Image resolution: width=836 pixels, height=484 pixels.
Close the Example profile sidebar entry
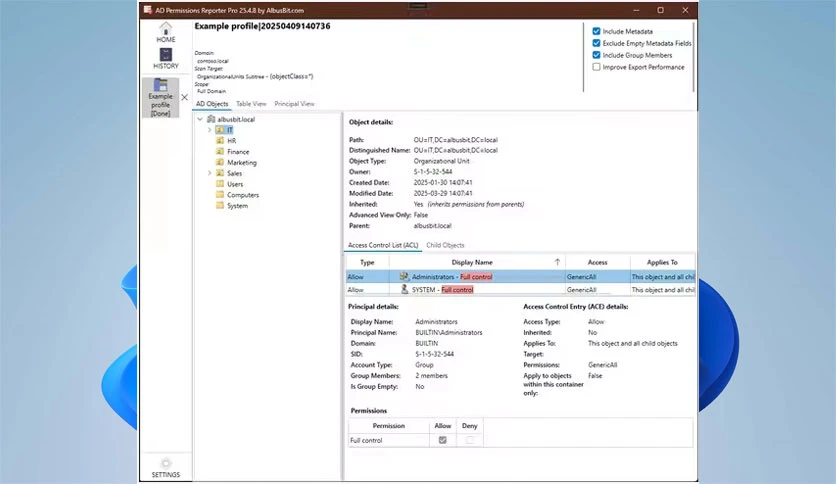184,98
